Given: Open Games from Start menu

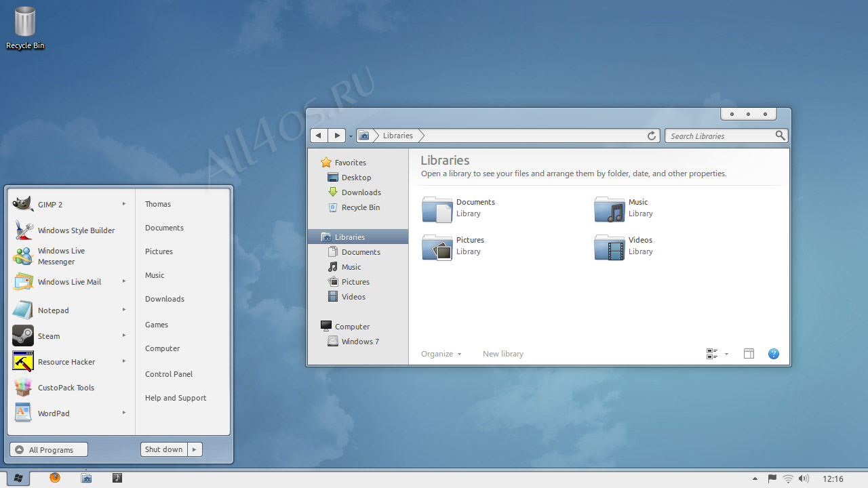Looking at the screenshot, I should click(157, 325).
